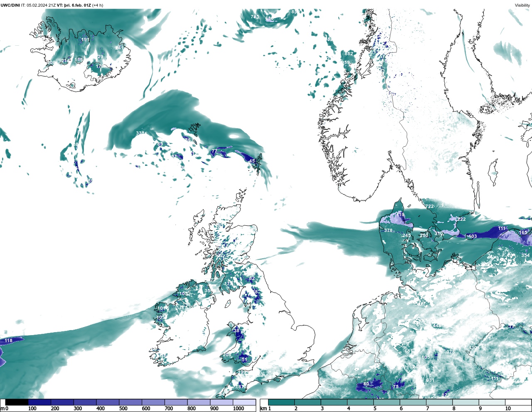Select the '05.02.2024 21Z' initial time text
This screenshot has width=532, height=412.
[41, 5]
